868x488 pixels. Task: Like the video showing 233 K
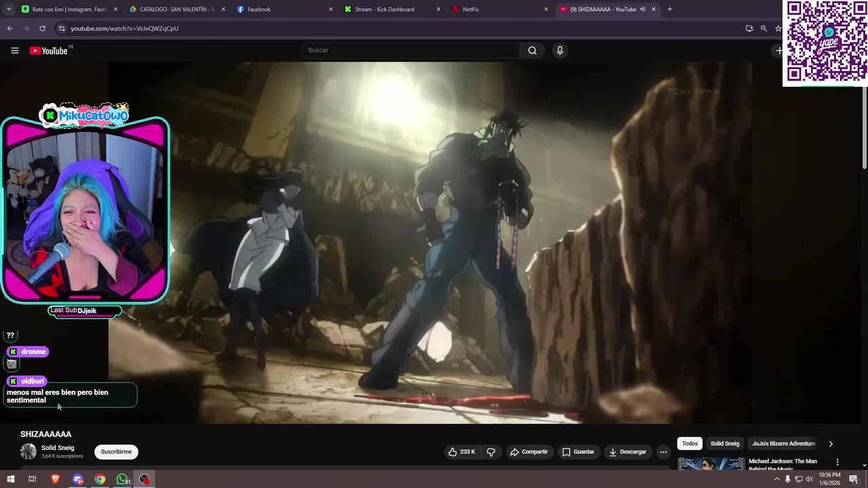462,452
